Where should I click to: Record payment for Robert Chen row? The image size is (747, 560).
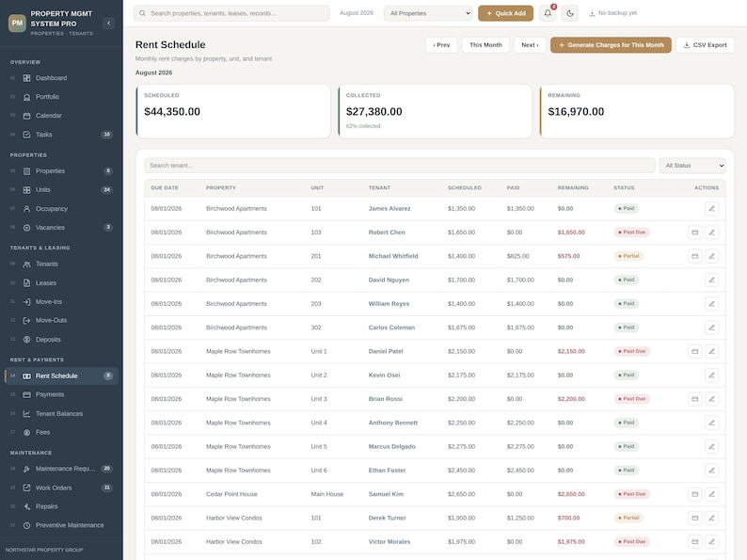click(x=695, y=232)
